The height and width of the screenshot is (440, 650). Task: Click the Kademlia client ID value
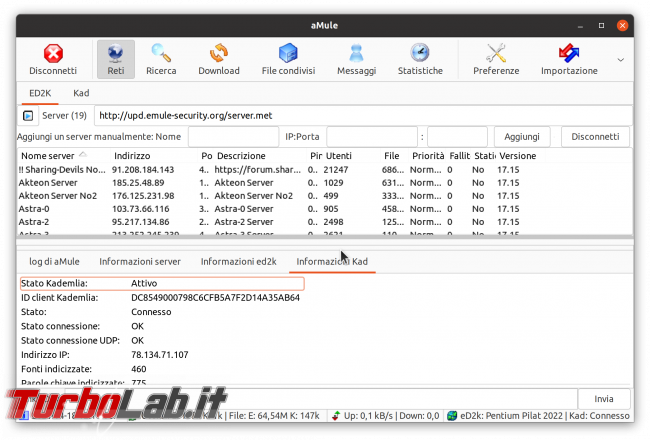point(215,298)
